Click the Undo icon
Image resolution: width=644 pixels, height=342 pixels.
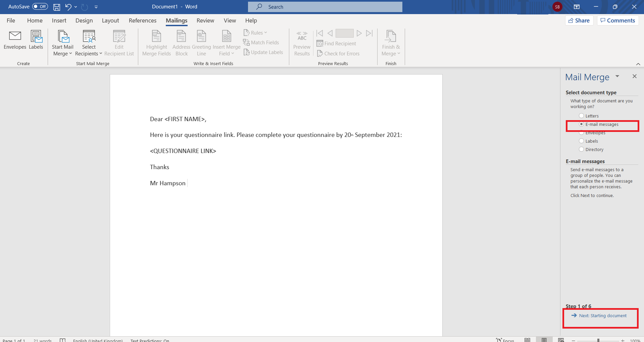tap(68, 7)
